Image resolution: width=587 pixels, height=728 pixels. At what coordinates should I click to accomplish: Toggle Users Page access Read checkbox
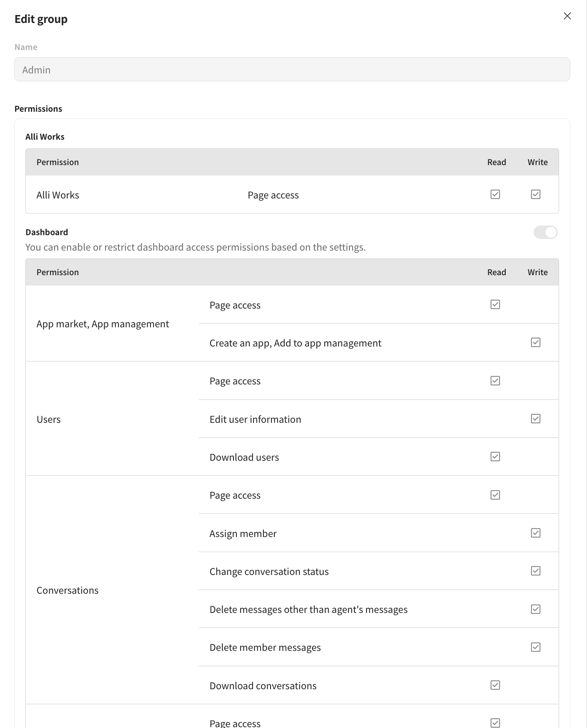click(495, 381)
